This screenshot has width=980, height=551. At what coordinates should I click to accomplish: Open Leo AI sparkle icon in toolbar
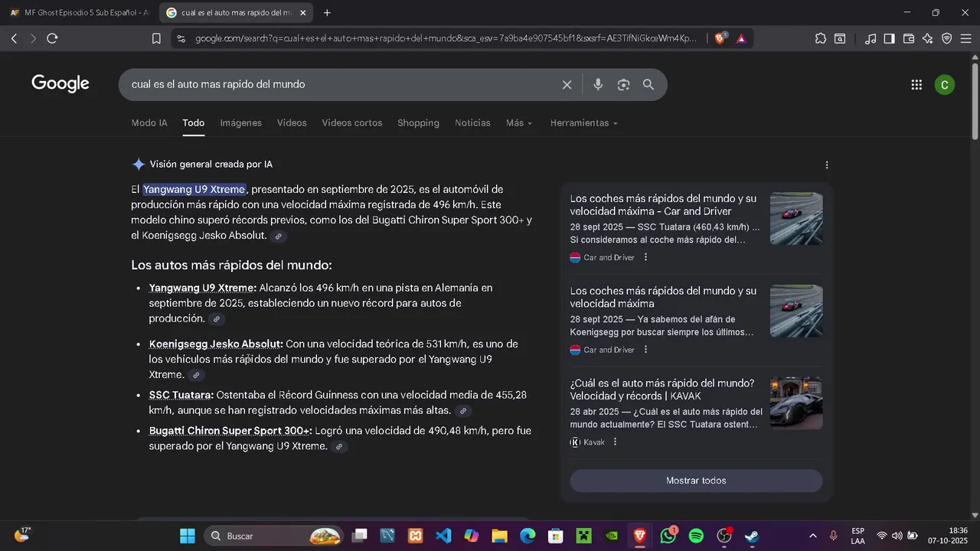click(928, 38)
